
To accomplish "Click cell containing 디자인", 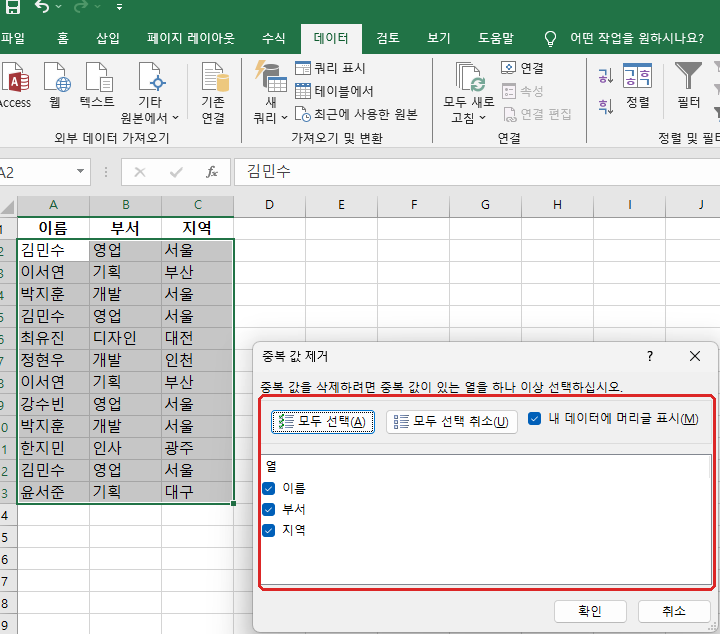I will tap(125, 338).
